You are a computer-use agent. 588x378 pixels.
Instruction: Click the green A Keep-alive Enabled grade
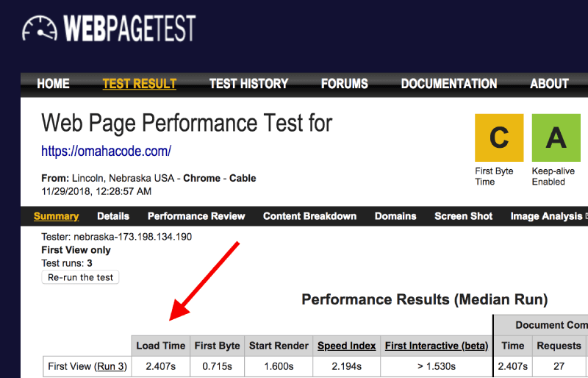coord(556,138)
